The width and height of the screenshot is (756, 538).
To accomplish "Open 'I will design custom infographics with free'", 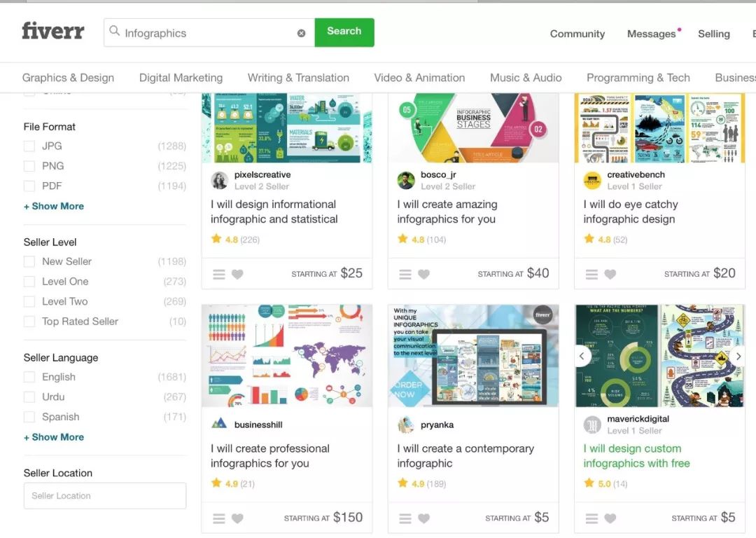I will pos(636,455).
